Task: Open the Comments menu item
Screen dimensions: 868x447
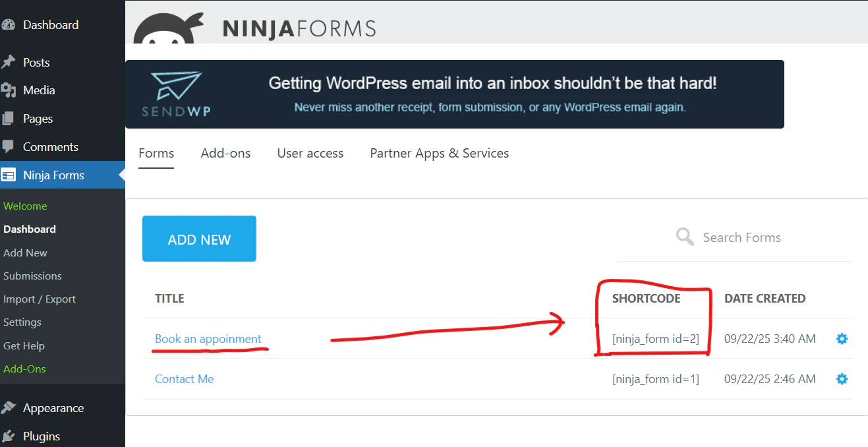Action: (x=51, y=147)
